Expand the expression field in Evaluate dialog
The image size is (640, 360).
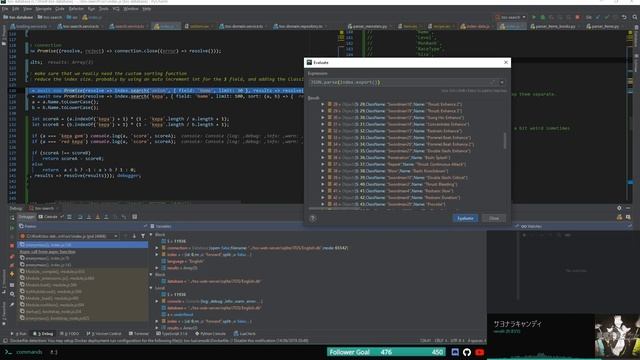point(493,82)
